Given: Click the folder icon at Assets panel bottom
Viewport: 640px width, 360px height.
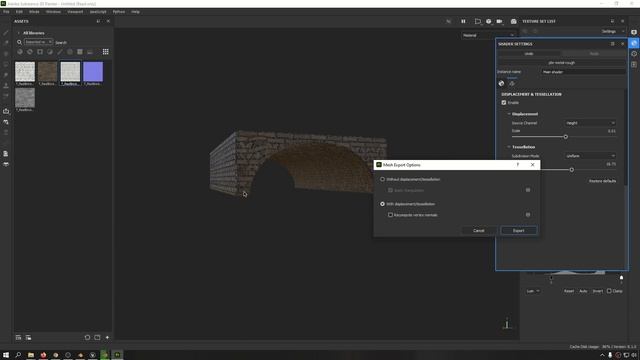Looking at the screenshot, I should point(97,338).
